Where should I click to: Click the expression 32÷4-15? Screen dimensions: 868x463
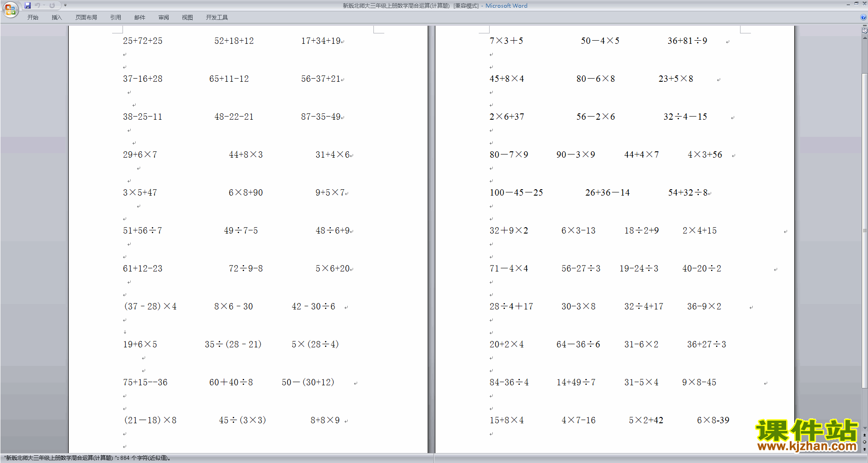(685, 117)
